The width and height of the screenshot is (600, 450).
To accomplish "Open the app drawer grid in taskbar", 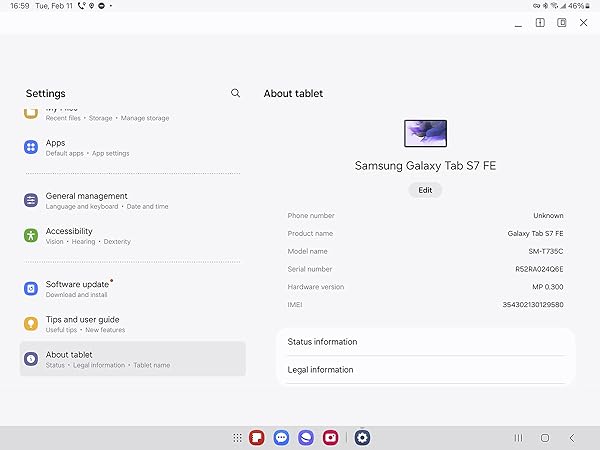I will [x=237, y=438].
